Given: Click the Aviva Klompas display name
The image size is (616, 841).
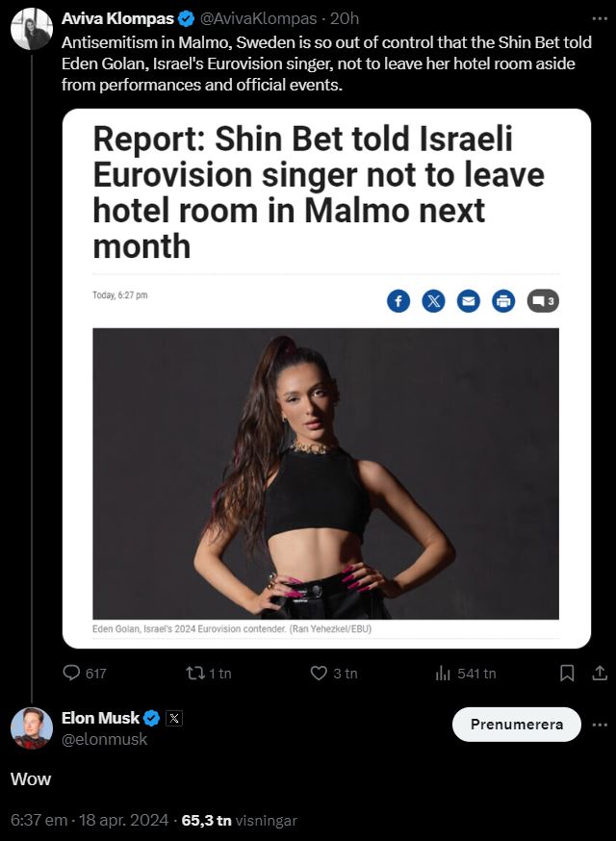Looking at the screenshot, I should click(x=117, y=19).
